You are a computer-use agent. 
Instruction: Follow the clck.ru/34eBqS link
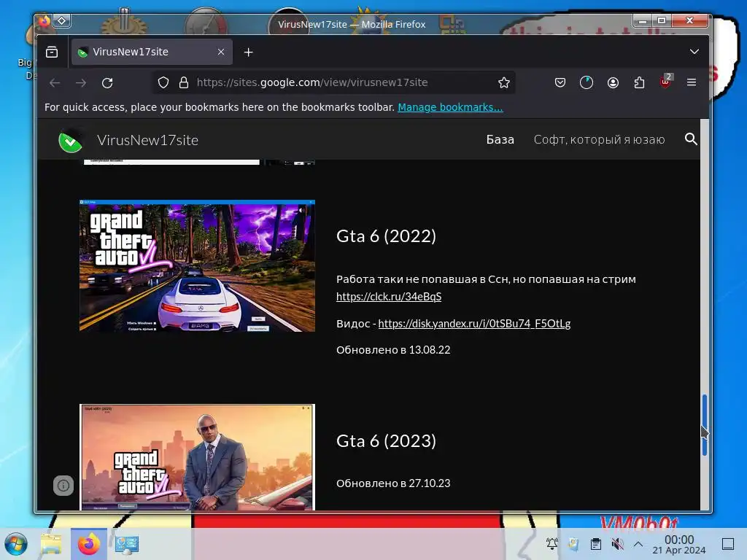pyautogui.click(x=389, y=297)
